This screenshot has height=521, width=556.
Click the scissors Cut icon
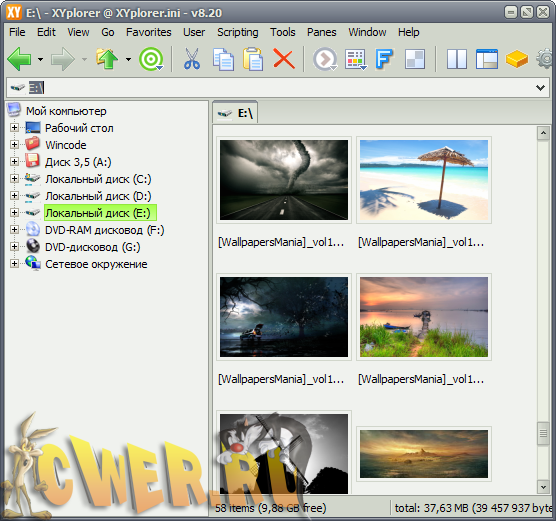pos(192,59)
